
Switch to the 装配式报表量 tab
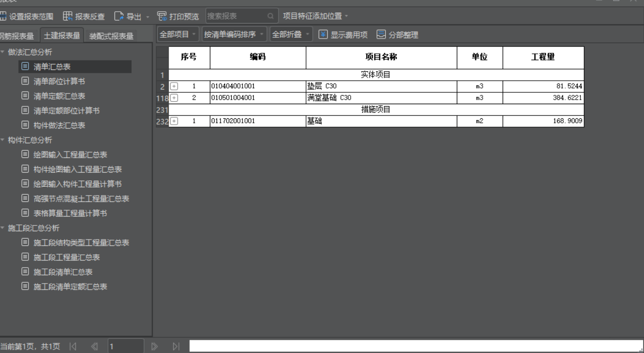(111, 36)
